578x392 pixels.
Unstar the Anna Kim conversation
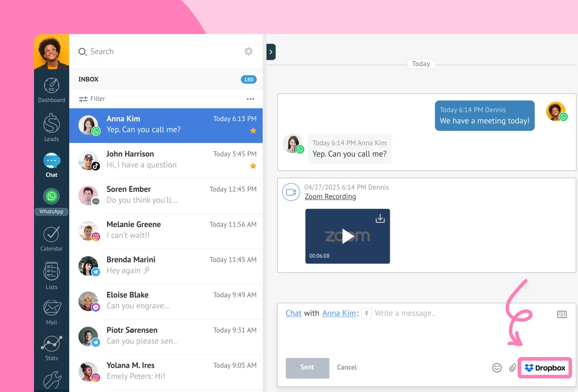[x=253, y=131]
